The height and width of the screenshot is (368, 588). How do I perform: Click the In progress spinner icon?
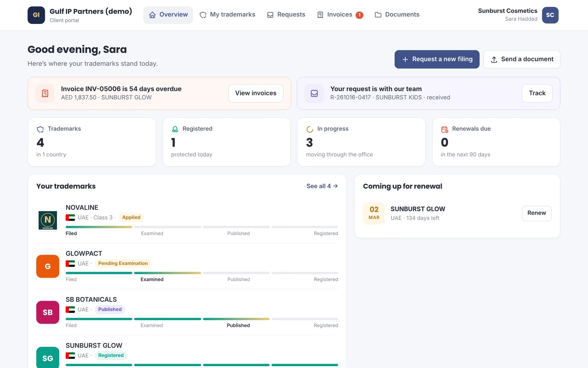310,129
